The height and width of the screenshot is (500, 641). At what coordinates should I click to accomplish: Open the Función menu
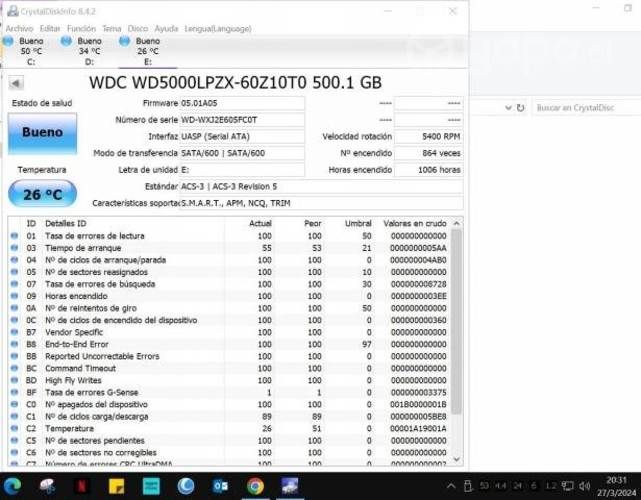click(81, 29)
